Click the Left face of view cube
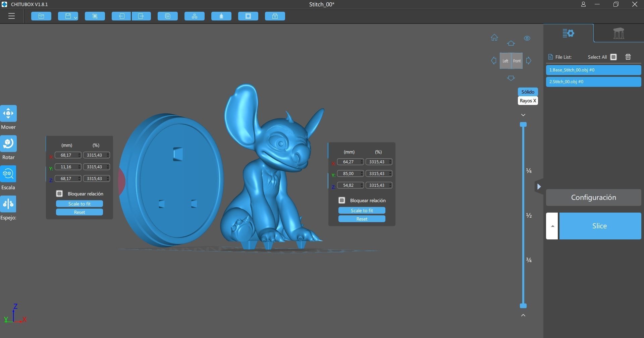The width and height of the screenshot is (644, 338). tap(505, 61)
